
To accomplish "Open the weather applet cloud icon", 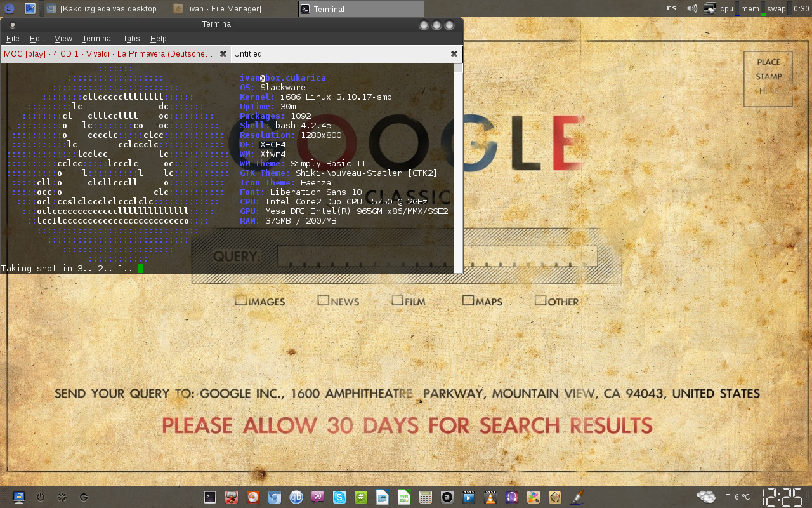I will click(x=706, y=497).
